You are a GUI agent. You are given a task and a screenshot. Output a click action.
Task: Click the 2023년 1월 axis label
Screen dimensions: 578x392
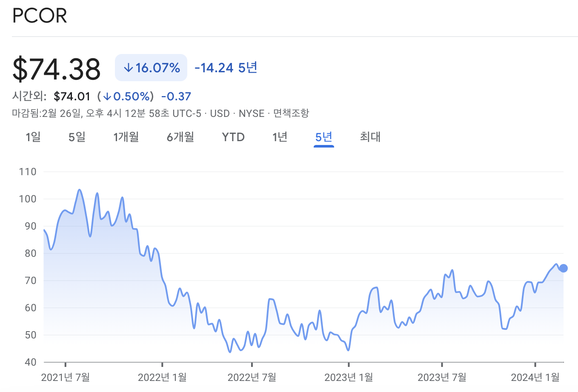349,377
